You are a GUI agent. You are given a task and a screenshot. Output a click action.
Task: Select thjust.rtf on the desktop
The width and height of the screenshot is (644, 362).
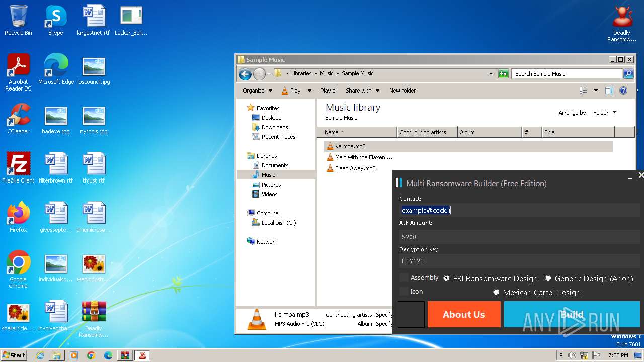point(94,168)
